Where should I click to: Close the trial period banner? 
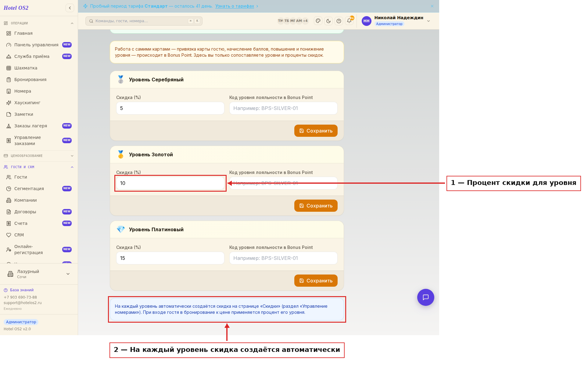pos(432,6)
